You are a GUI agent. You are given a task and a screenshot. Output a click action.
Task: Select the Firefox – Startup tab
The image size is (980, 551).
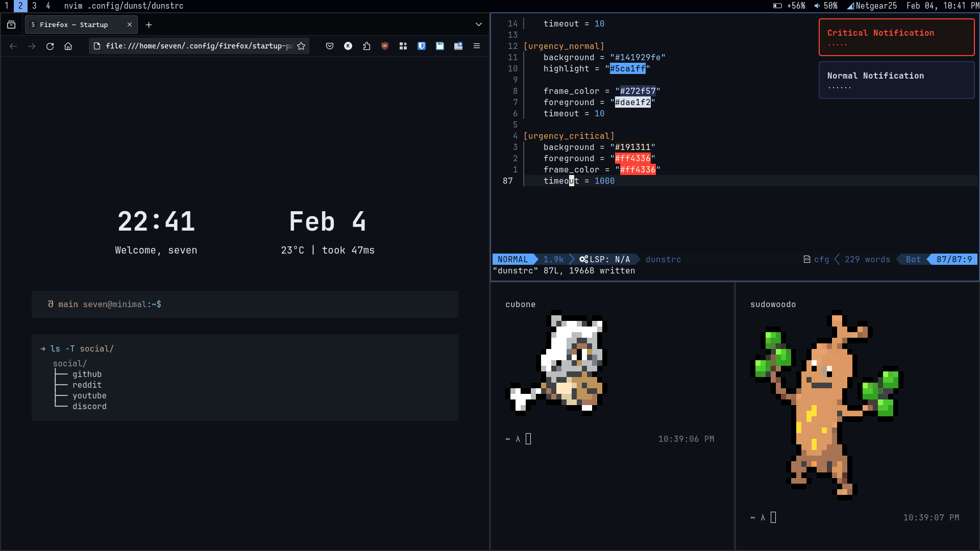click(82, 24)
